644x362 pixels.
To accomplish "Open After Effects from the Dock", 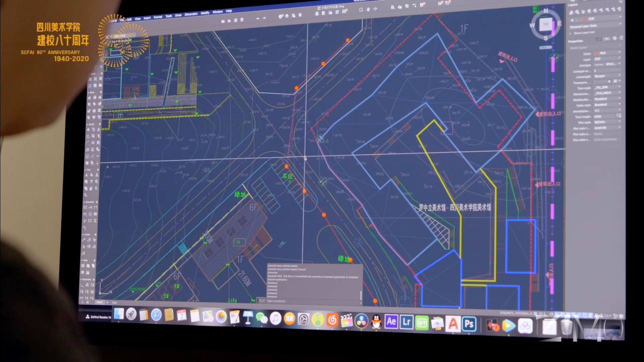I will (x=391, y=322).
